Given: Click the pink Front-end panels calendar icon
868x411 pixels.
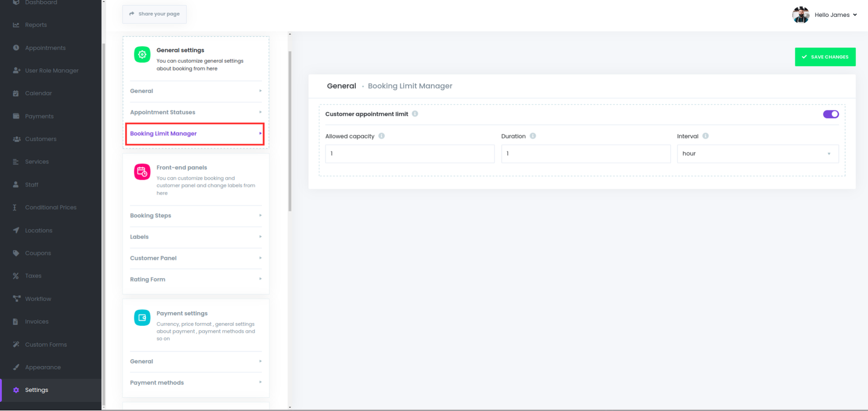Looking at the screenshot, I should tap(142, 172).
